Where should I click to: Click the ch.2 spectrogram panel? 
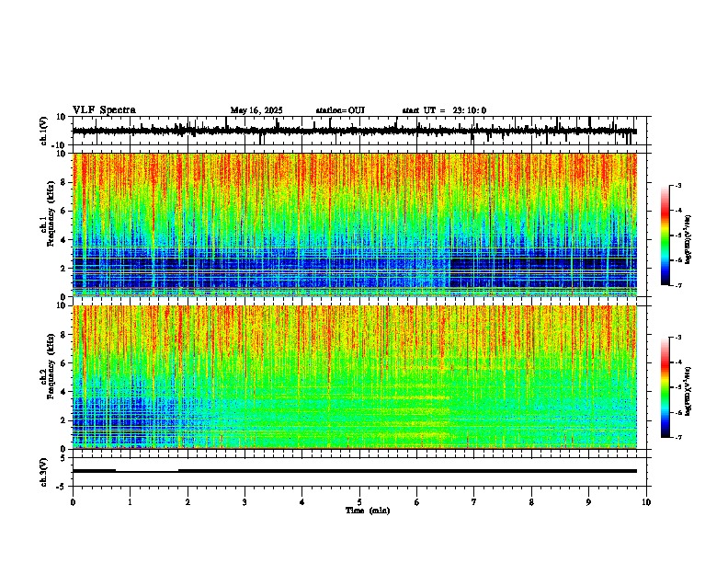click(x=355, y=377)
